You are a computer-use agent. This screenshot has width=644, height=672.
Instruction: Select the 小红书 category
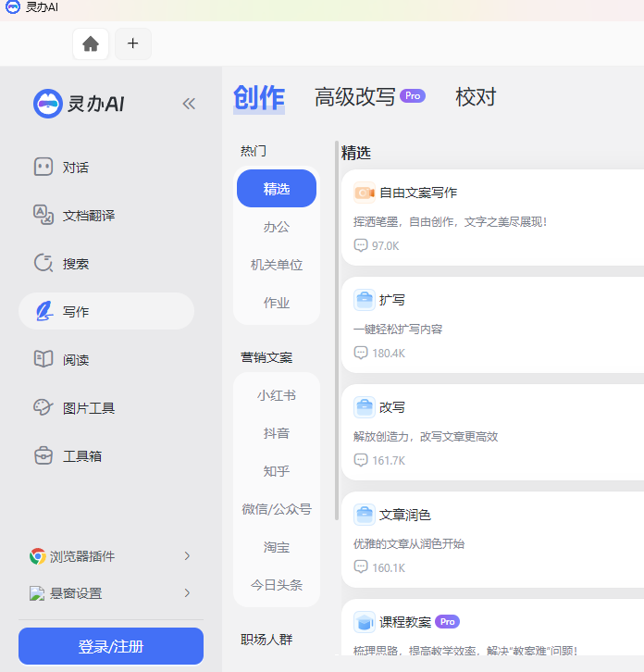277,395
